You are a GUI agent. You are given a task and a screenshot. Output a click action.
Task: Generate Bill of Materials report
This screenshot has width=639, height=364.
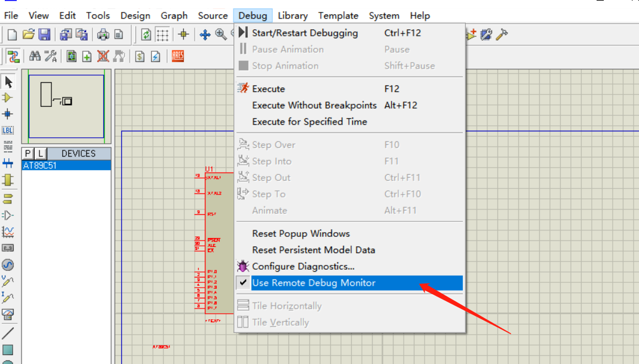coord(140,56)
